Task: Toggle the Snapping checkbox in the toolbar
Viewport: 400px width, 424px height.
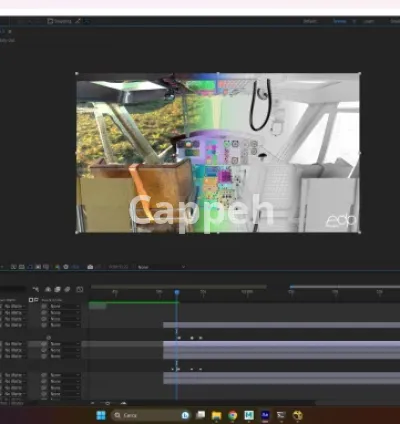Action: [50, 21]
